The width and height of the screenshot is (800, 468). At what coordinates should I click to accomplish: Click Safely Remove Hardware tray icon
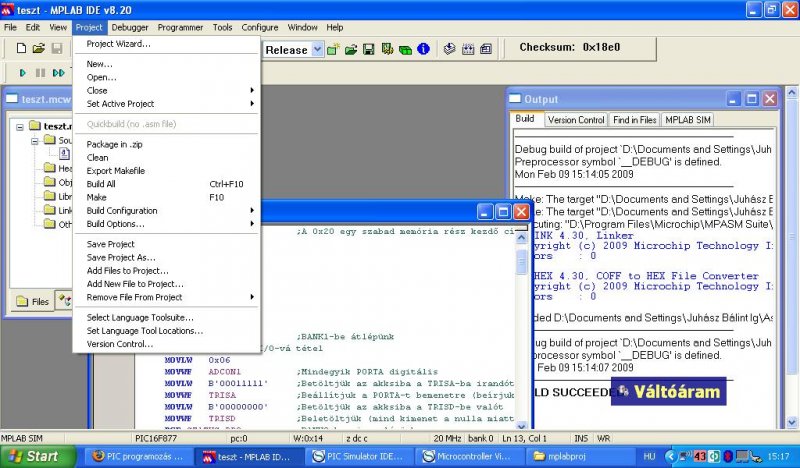tap(756, 457)
